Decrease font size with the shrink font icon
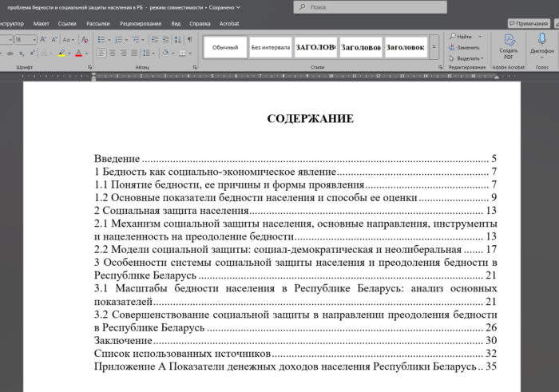The height and width of the screenshot is (392, 559). click(54, 40)
